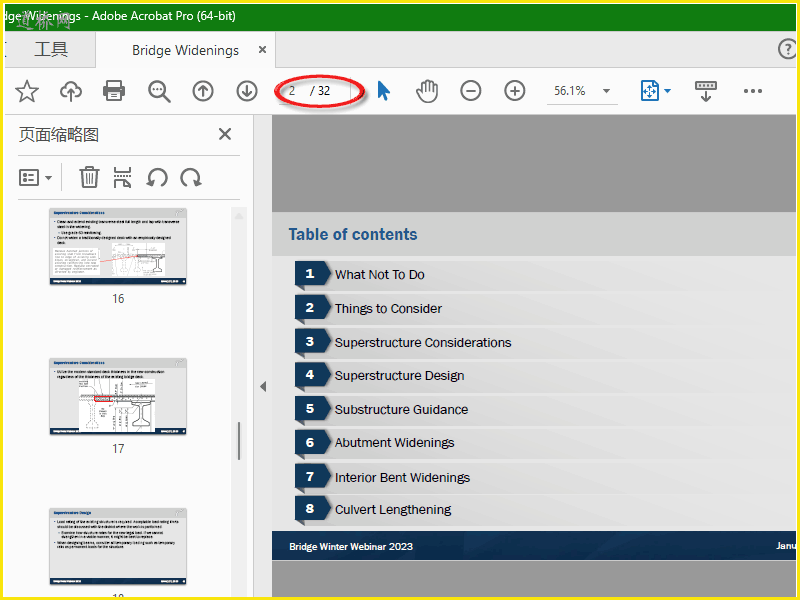Select page 16 thumbnail
Screen dimensions: 800x600
click(118, 246)
